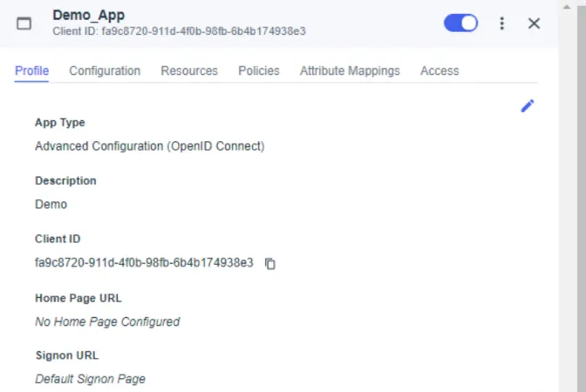
Task: Click the Signon URL label
Action: click(x=67, y=355)
